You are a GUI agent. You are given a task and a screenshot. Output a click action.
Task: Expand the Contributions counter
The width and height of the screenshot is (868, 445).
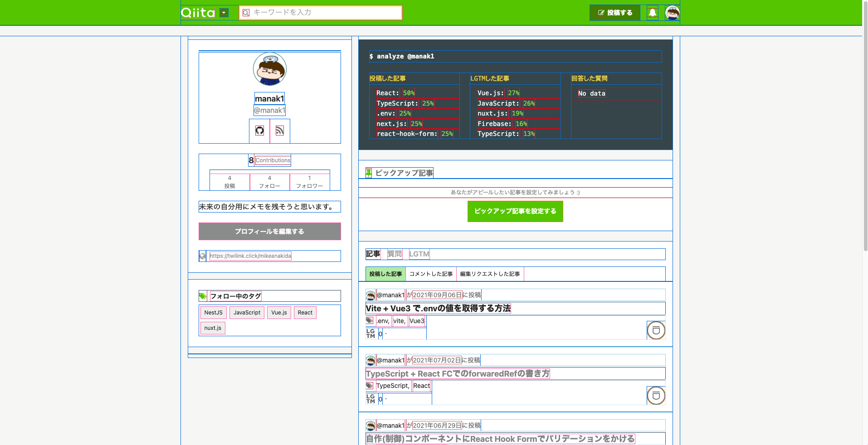(x=269, y=160)
